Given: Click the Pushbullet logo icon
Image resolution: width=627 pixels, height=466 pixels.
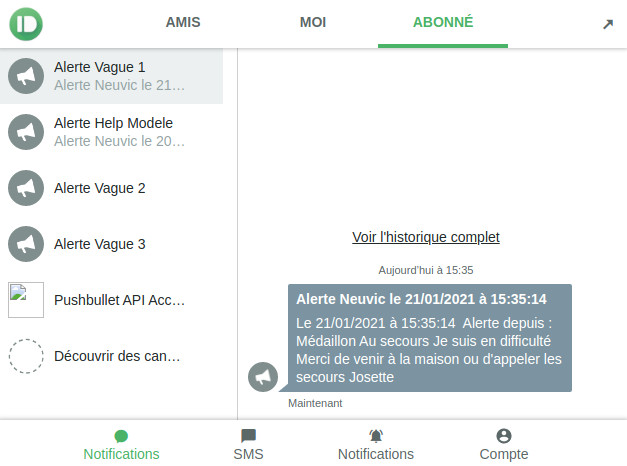Looking at the screenshot, I should pos(26,24).
